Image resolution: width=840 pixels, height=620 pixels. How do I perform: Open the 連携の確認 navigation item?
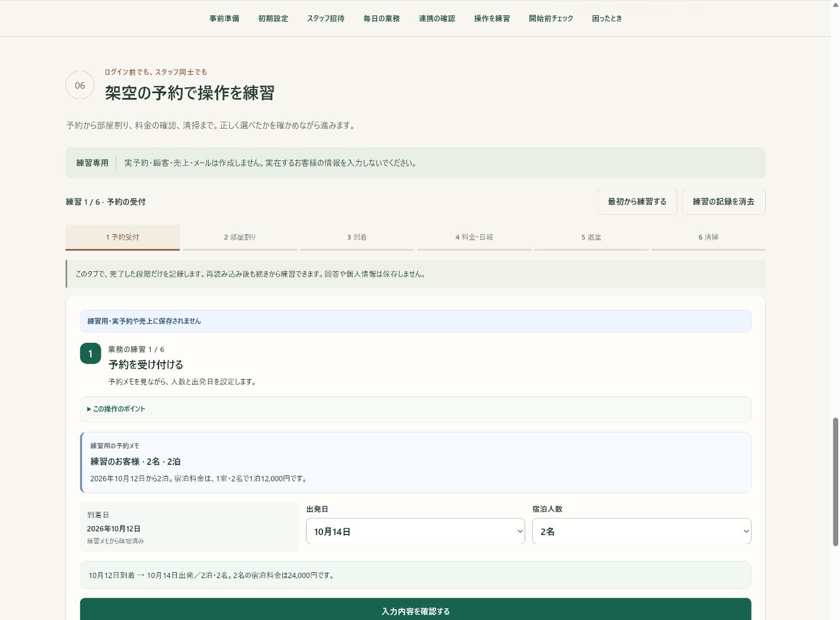pyautogui.click(x=437, y=18)
